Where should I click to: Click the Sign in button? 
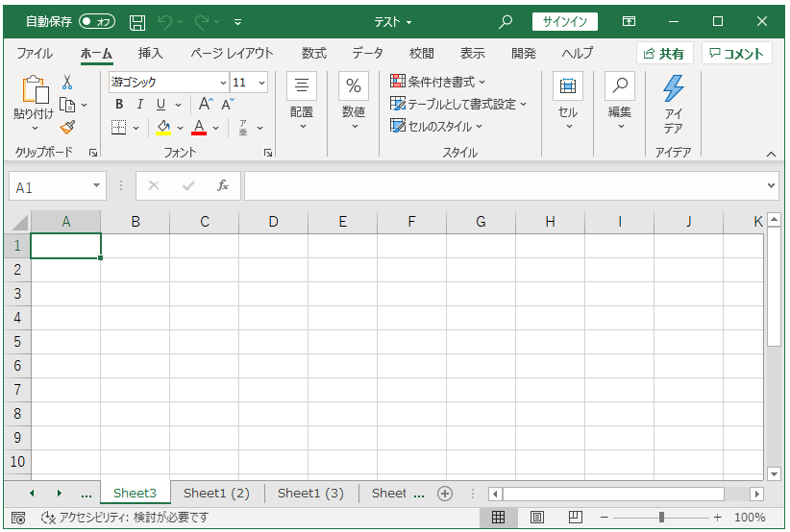(565, 21)
